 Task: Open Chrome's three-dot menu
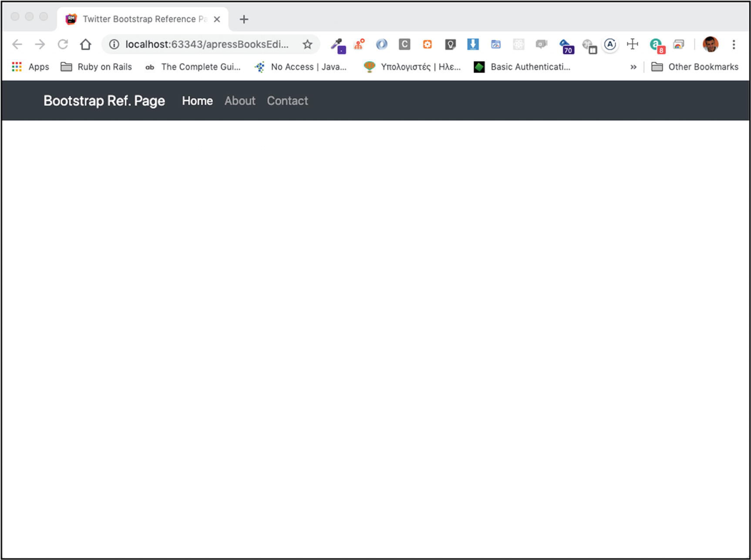[734, 44]
